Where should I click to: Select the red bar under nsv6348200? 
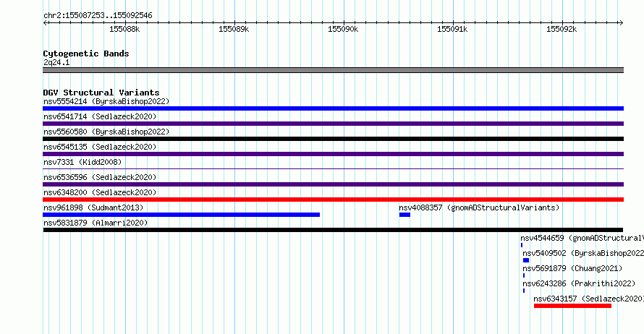[x=333, y=200]
